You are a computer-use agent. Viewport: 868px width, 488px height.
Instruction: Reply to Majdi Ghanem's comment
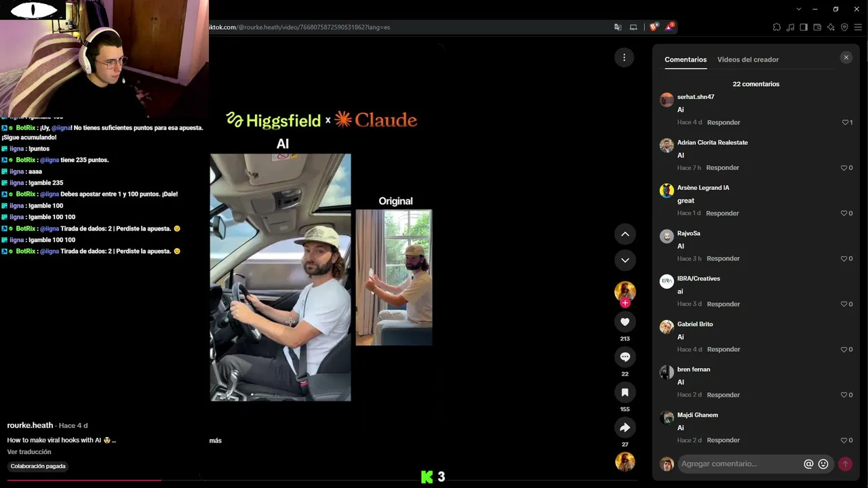pyautogui.click(x=724, y=441)
